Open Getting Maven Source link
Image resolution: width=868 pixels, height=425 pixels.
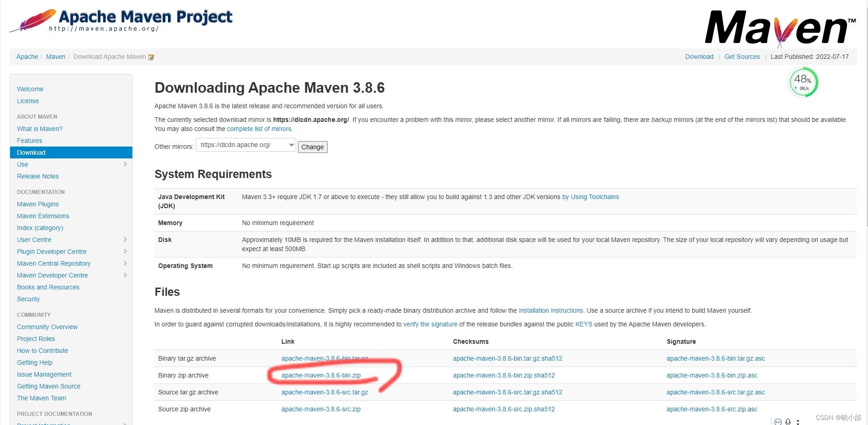[x=49, y=386]
